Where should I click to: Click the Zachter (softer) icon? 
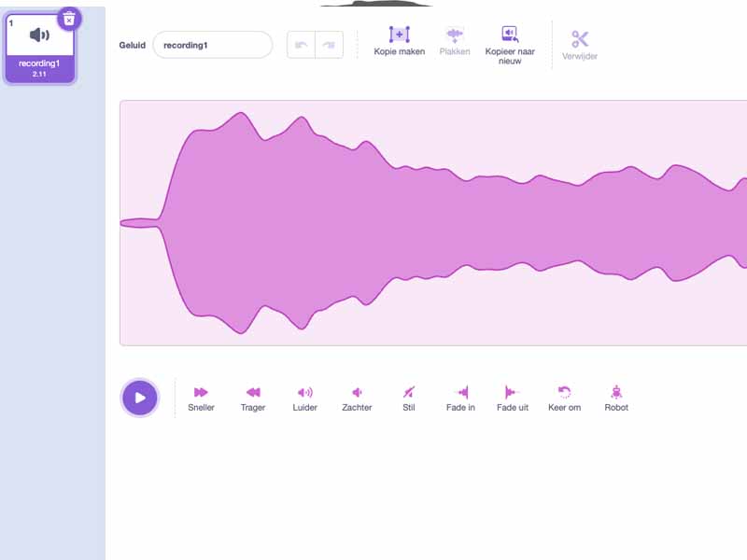357,393
